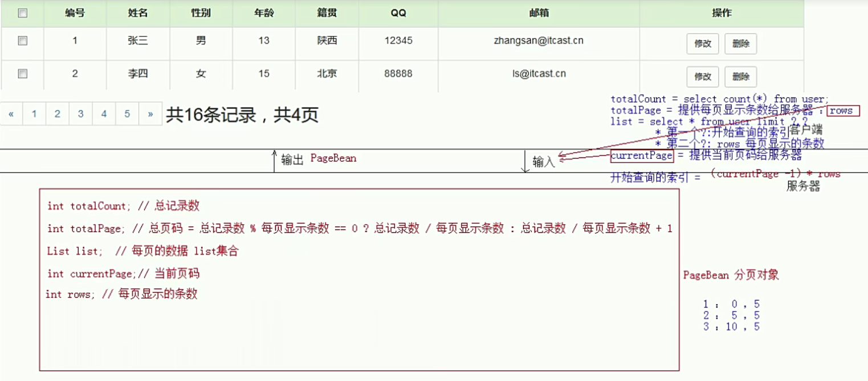The width and height of the screenshot is (868, 381).
Task: Check the box for row 李四
Action: click(x=23, y=74)
